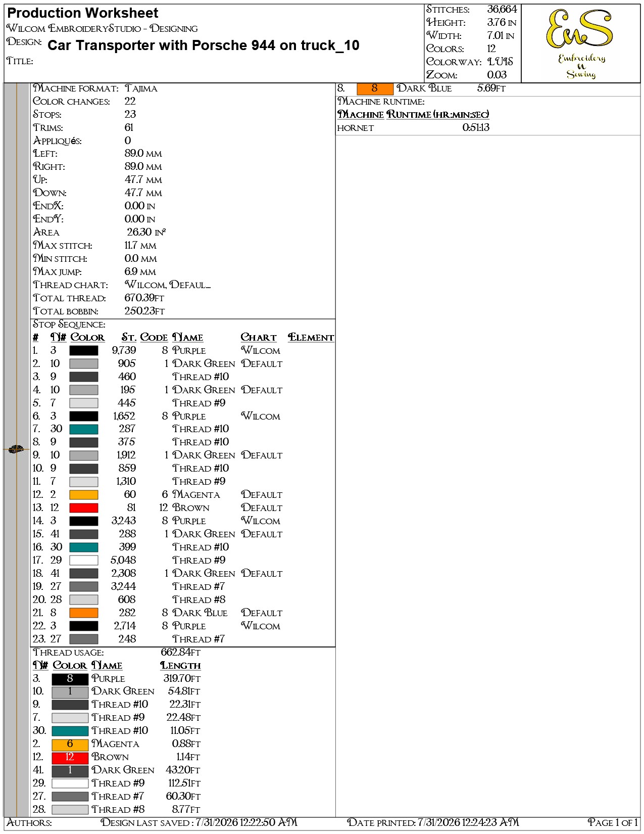Click the stitches value 36,664
The width and height of the screenshot is (644, 834).
(x=502, y=10)
